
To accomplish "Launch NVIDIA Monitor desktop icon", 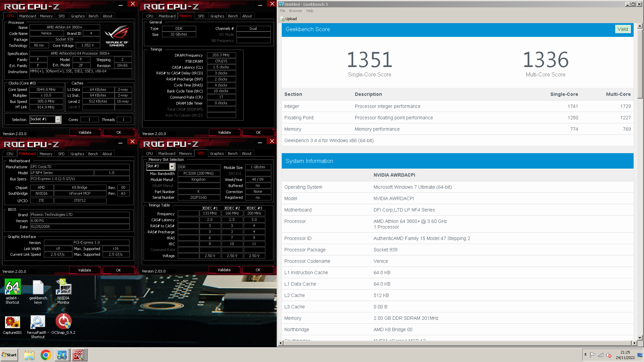I will pos(63,291).
